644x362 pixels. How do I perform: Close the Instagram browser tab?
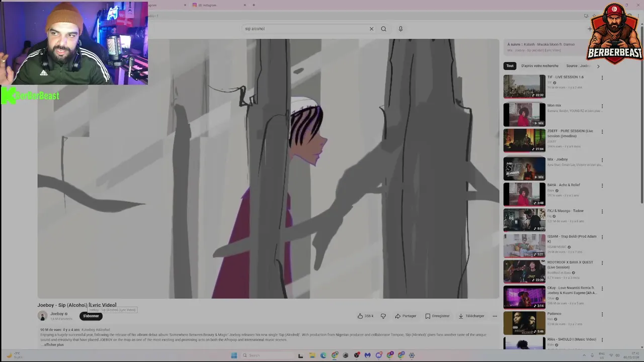coord(245,5)
